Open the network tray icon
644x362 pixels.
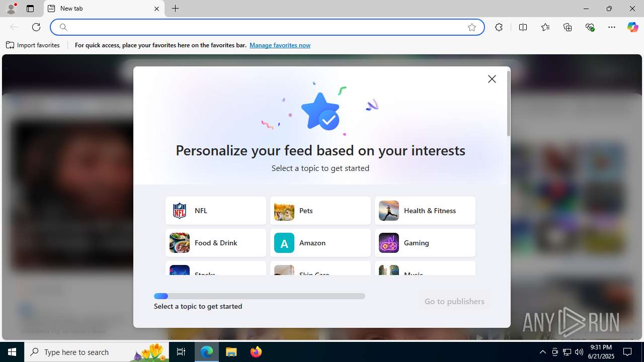pyautogui.click(x=567, y=352)
